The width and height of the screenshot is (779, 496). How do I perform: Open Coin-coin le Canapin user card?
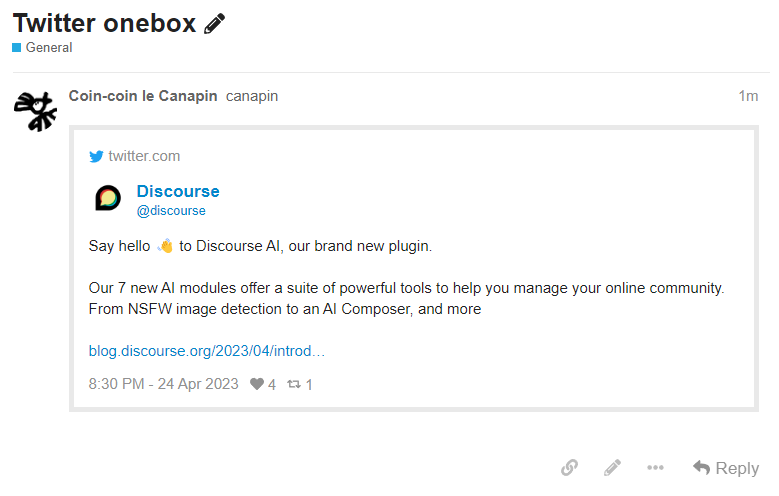[x=143, y=96]
